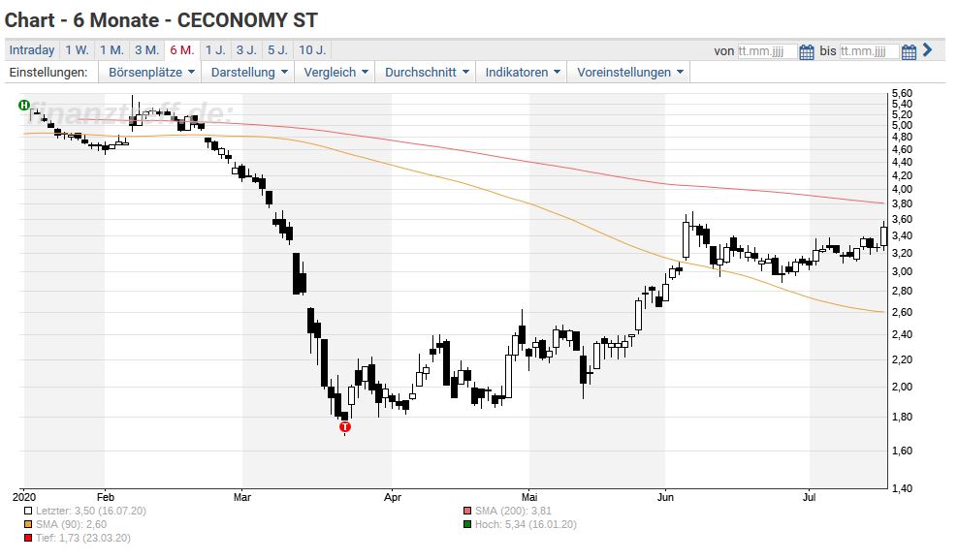This screenshot has height=560, width=958.
Task: Click the 'Mai' x-axis label
Action: pos(529,497)
